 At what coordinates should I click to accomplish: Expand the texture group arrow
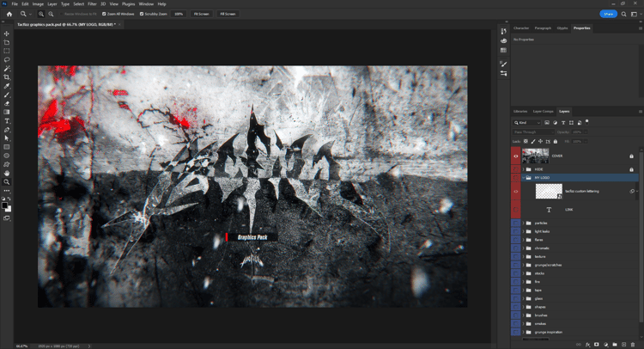pyautogui.click(x=523, y=256)
